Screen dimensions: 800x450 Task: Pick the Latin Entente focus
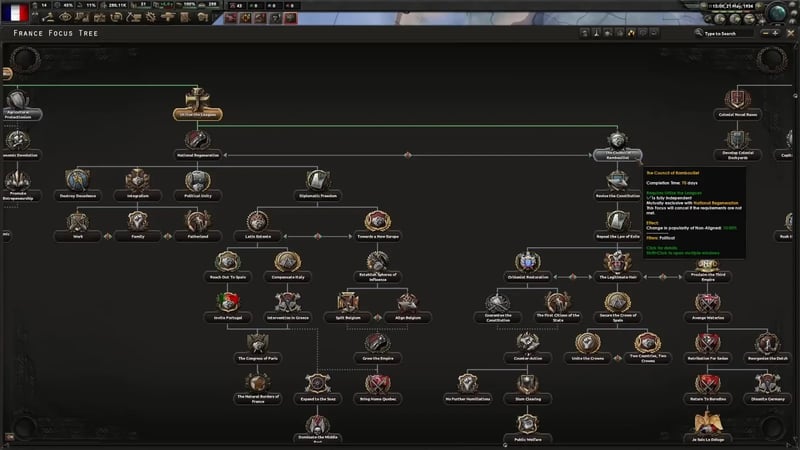[x=258, y=227]
